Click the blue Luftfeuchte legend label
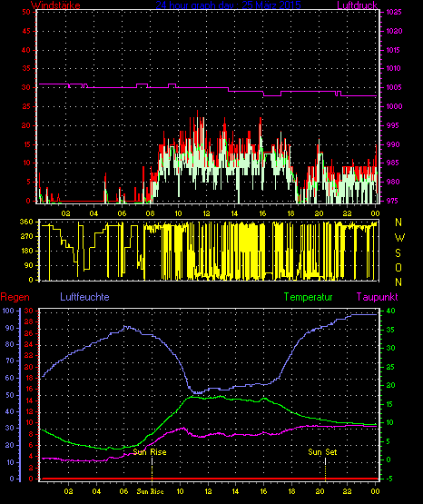Image resolution: width=423 pixels, height=504 pixels. (x=84, y=297)
